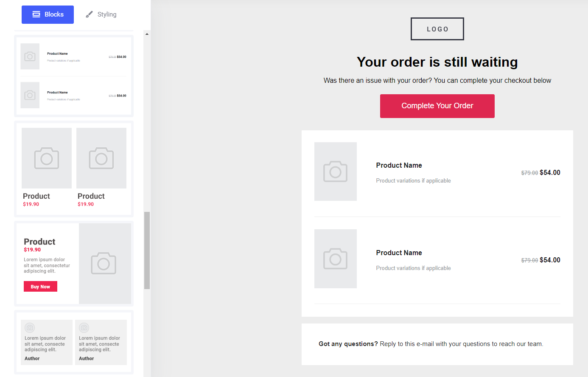Image resolution: width=588 pixels, height=377 pixels.
Task: Click the Blocks layout icon
Action: pyautogui.click(x=36, y=14)
